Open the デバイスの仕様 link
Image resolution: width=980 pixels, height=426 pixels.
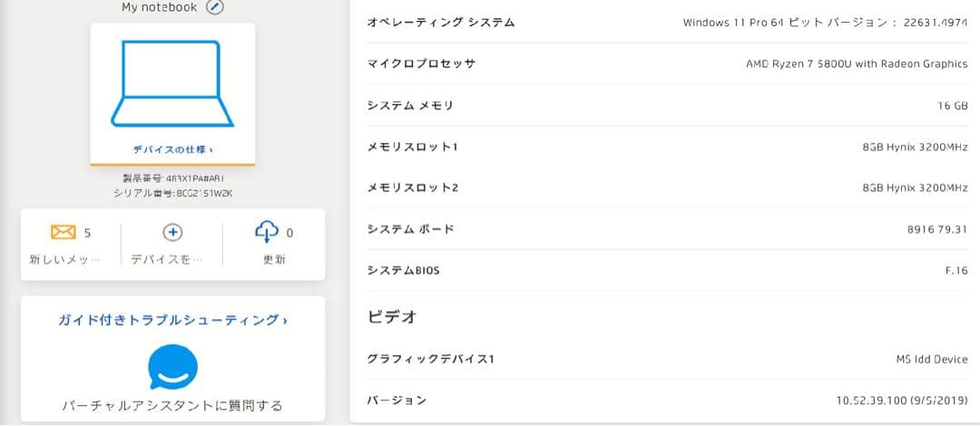click(172, 150)
